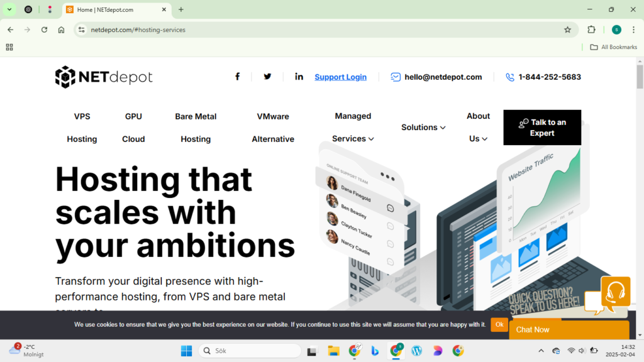Click the page vertical scrollbar thumb
The image size is (644, 362).
640,76
